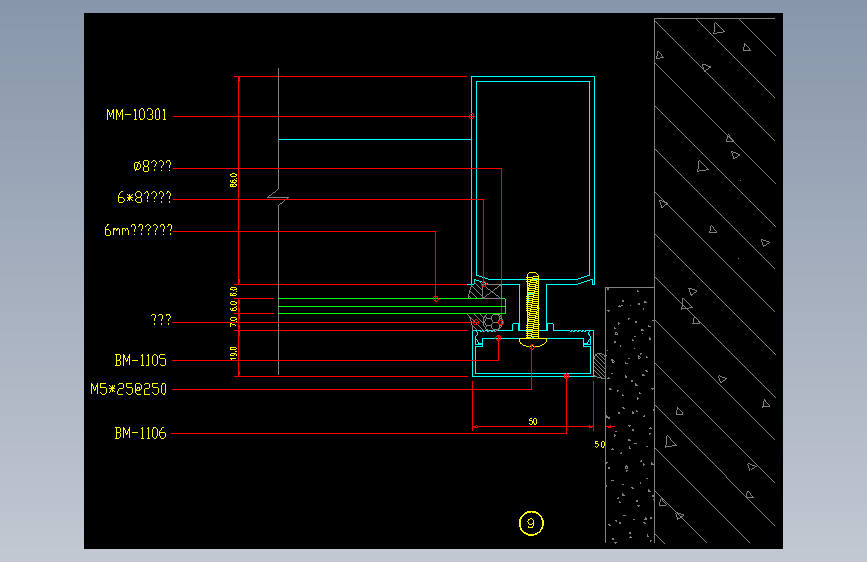Click the 86.0 vertical dimension value
867x562 pixels.
[233, 180]
